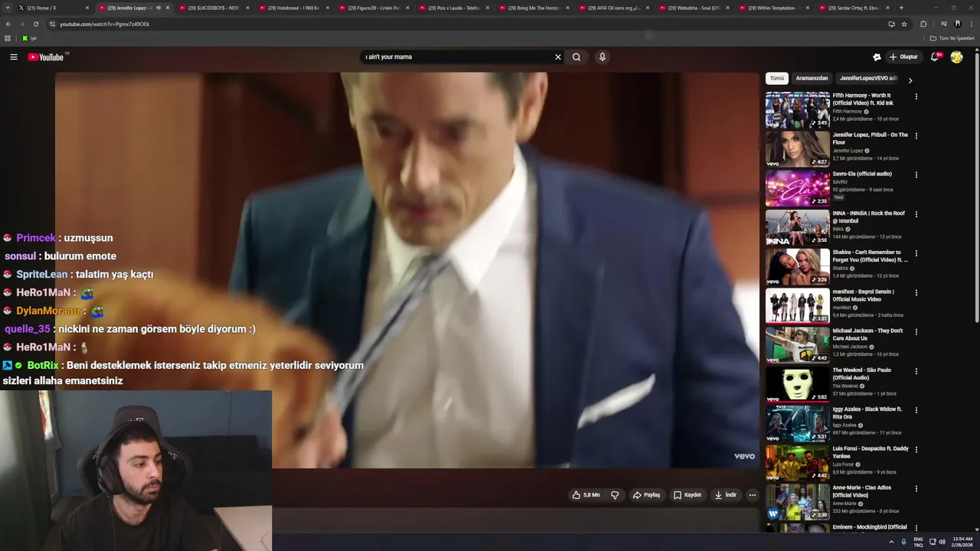Select the Aramanızdan filter chip
This screenshot has width=980, height=551.
point(812,78)
